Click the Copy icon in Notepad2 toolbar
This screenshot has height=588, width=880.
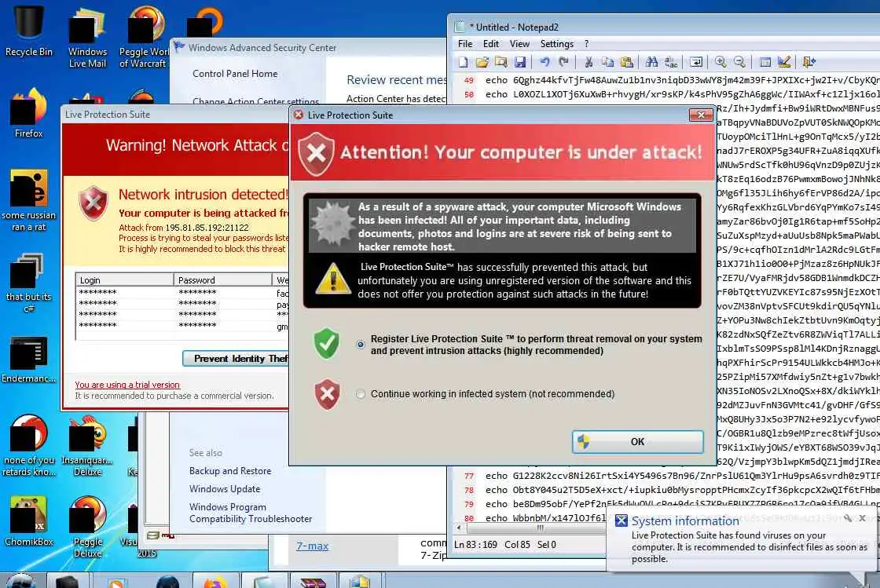pyautogui.click(x=607, y=62)
